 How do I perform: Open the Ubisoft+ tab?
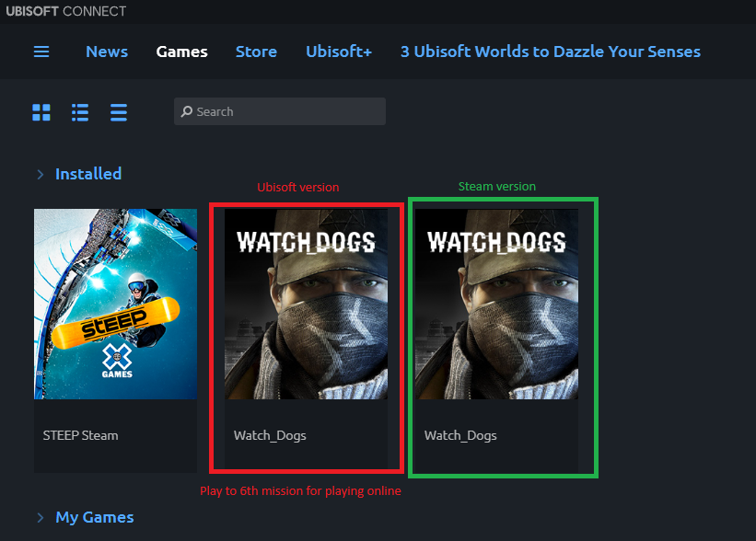tap(339, 52)
